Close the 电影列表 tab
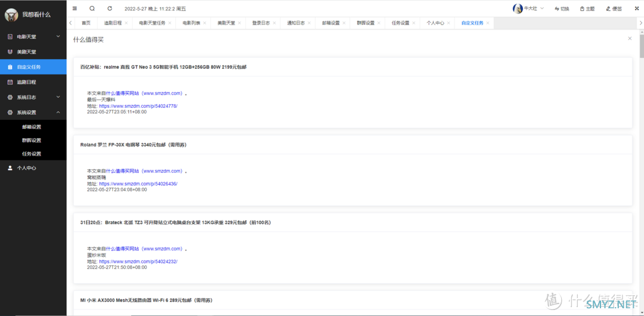Screen dimensions: 644x316 coord(205,23)
